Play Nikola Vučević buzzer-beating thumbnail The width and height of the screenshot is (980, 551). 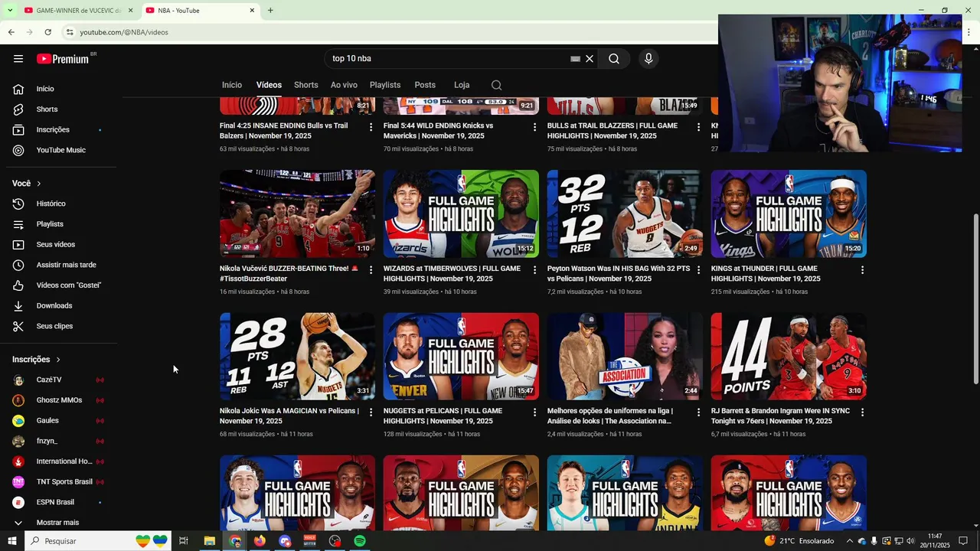(297, 214)
